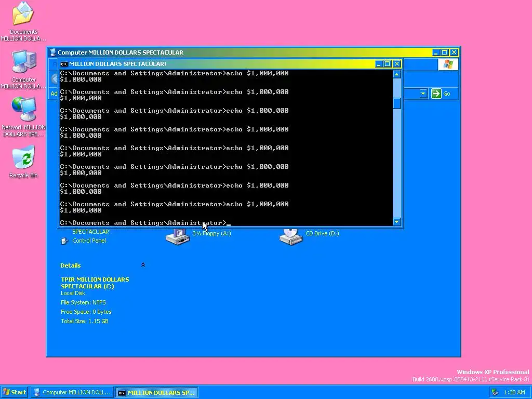Click the Go button in the address bar
Image resolution: width=532 pixels, height=399 pixels.
[441, 94]
